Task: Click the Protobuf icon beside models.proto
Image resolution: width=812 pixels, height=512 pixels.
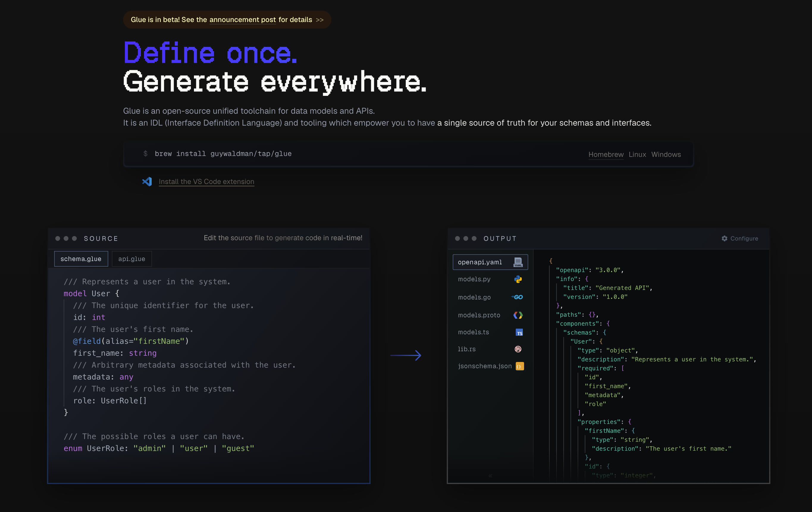Action: (518, 315)
